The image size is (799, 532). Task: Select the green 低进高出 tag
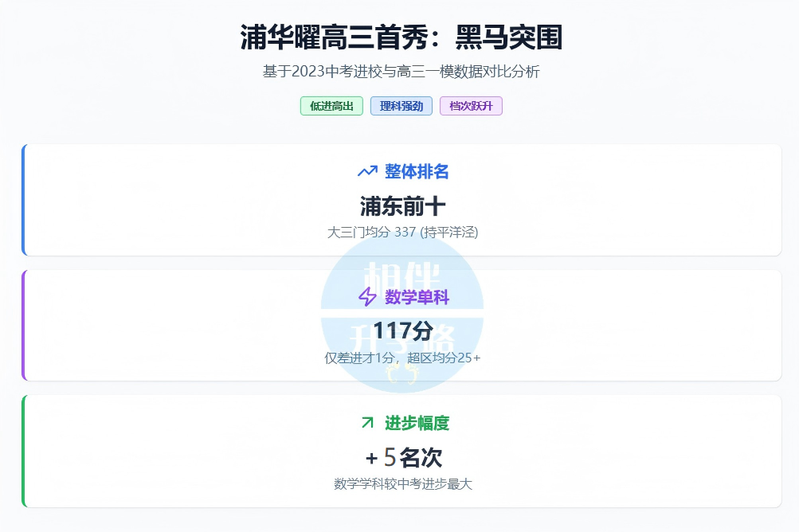click(331, 106)
